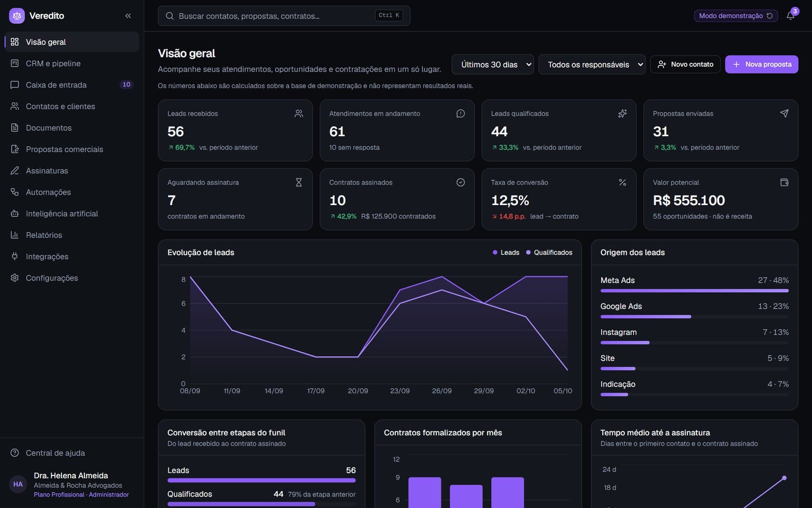This screenshot has width=812, height=508.
Task: Click the HA user avatar
Action: 18,485
